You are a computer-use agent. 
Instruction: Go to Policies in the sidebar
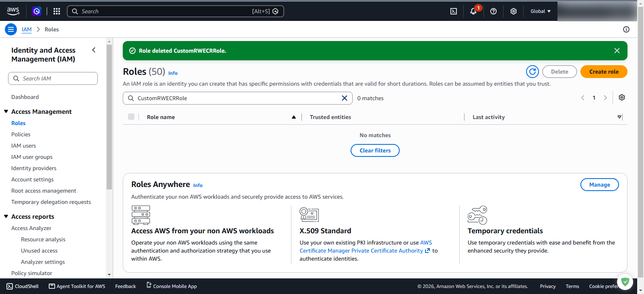coord(21,134)
